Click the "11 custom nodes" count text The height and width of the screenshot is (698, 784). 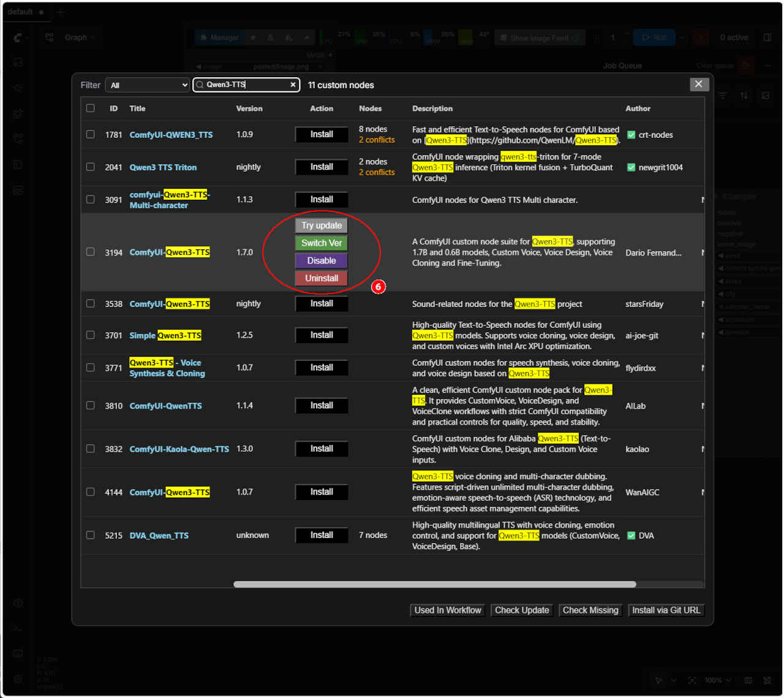pos(341,85)
